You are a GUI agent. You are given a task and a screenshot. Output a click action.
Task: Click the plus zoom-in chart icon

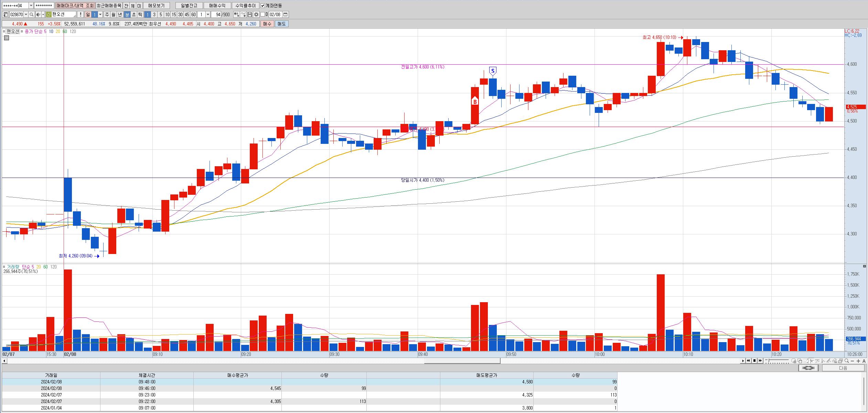click(x=858, y=361)
